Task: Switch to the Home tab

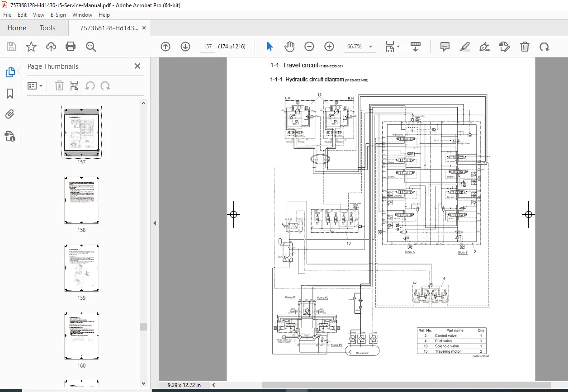Action: (x=17, y=28)
